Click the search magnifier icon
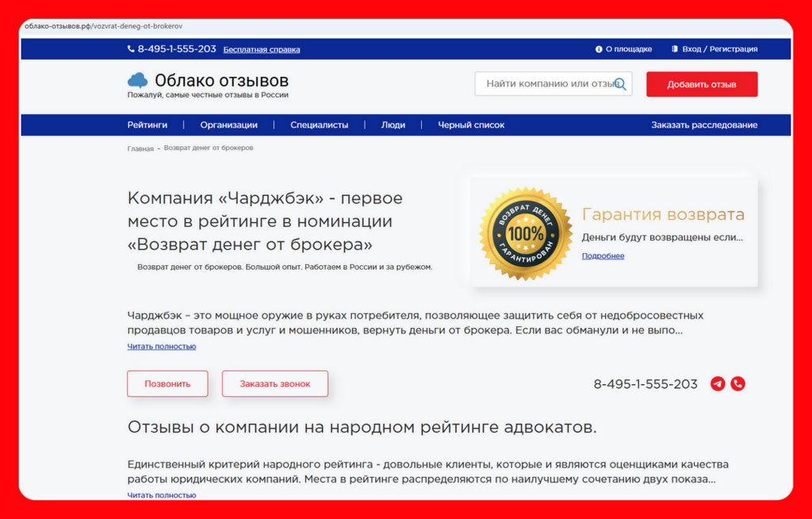 pyautogui.click(x=620, y=84)
